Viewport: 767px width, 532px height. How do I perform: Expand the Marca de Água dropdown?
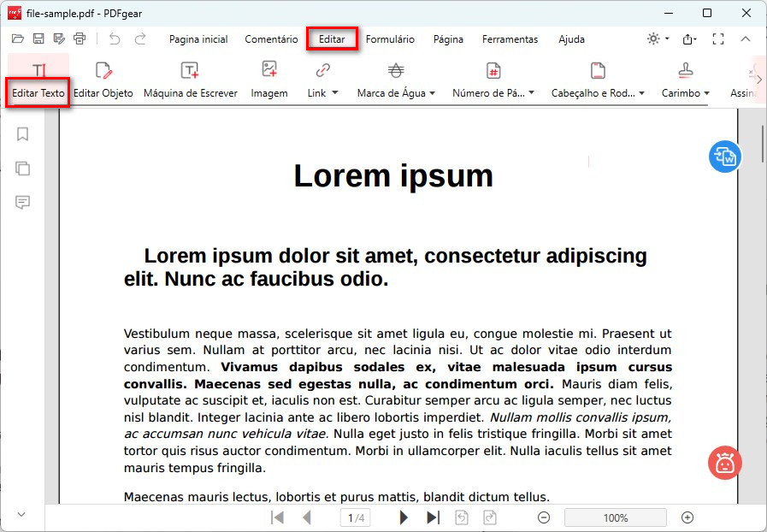click(432, 93)
